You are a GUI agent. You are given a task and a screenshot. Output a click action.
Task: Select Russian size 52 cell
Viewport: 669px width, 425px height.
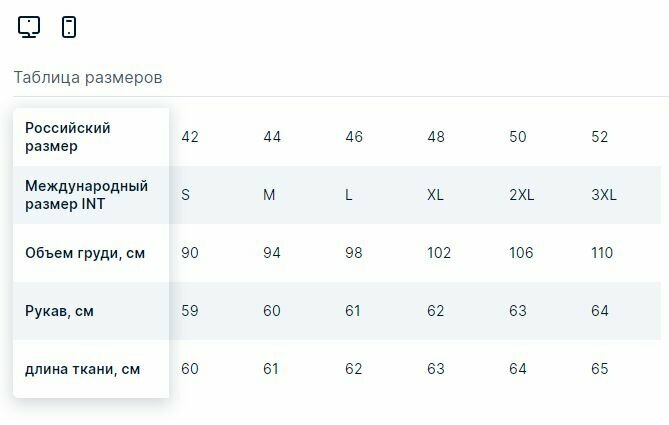600,137
